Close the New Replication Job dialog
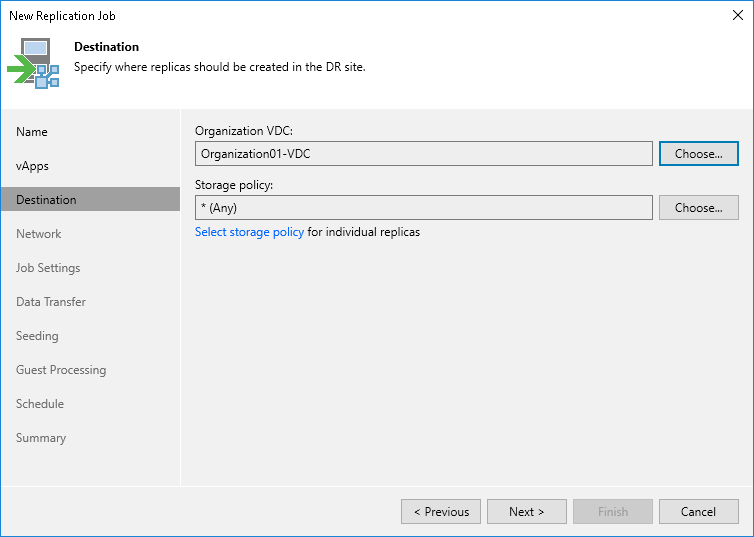754x537 pixels. (x=738, y=15)
